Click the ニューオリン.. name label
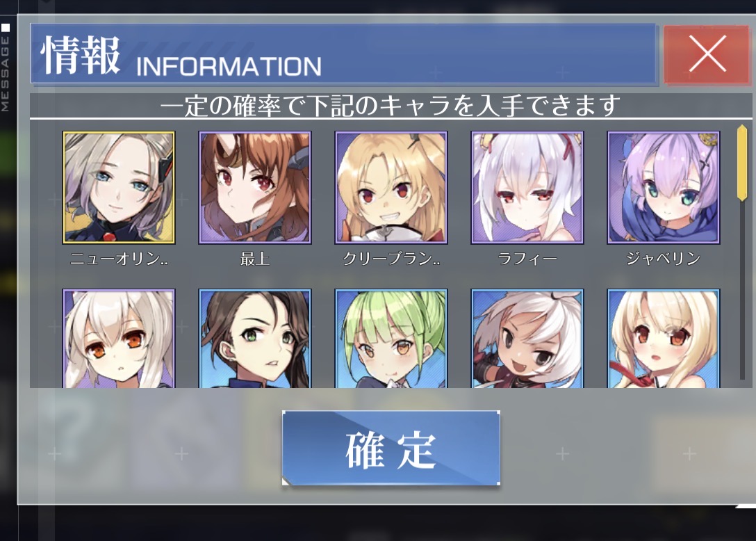 coord(119,259)
